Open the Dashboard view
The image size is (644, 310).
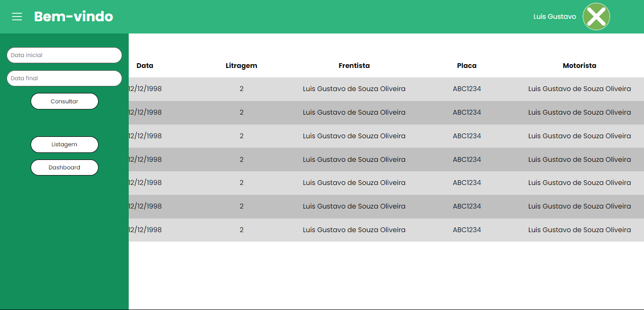coord(65,168)
